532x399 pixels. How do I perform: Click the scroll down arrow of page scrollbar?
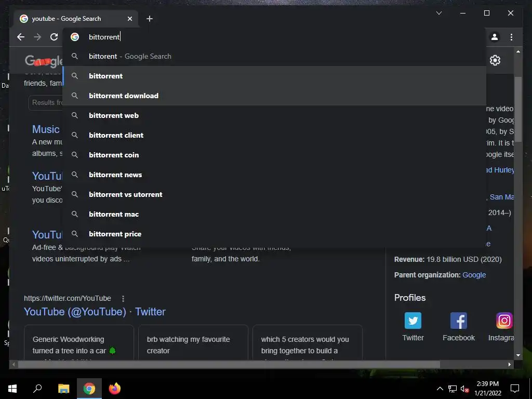tap(518, 355)
